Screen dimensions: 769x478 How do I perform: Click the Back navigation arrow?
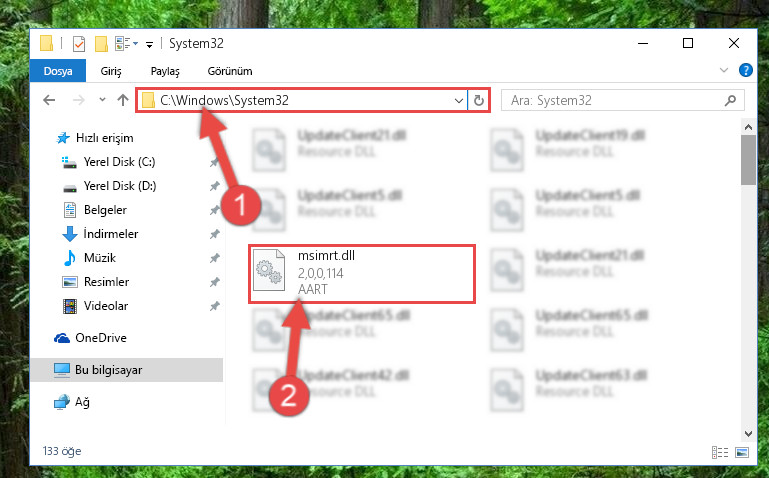click(49, 100)
